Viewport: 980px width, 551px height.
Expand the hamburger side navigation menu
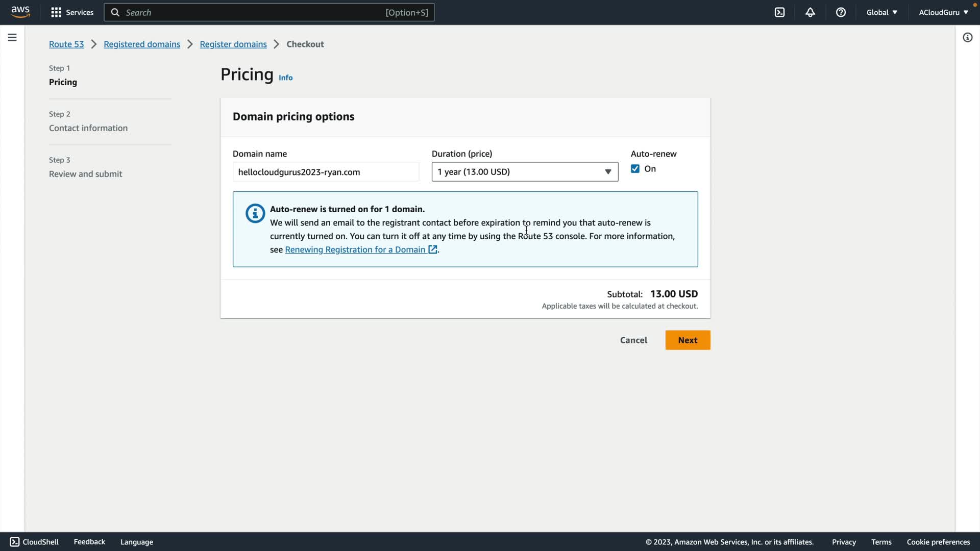12,37
